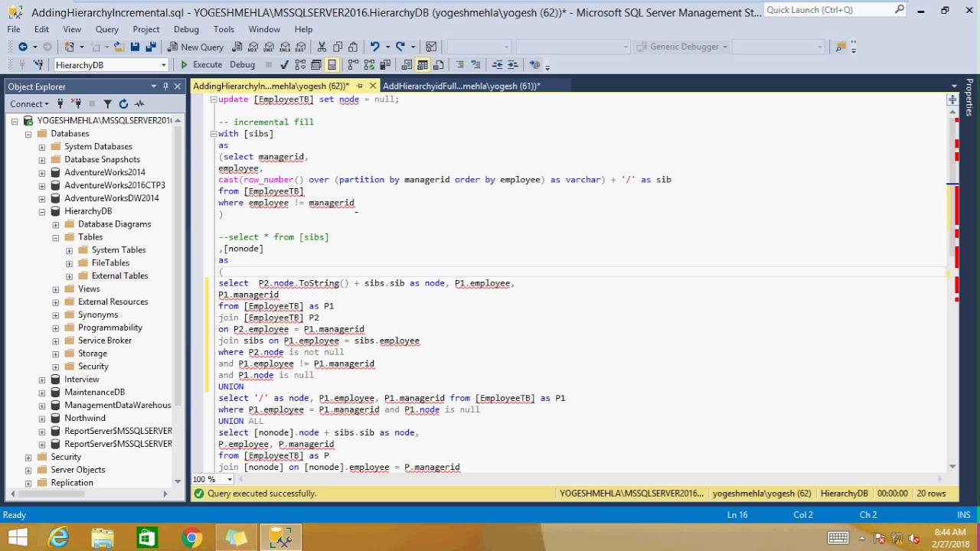Viewport: 980px width, 551px height.
Task: Click the DAX query icon
Action: (x=301, y=47)
